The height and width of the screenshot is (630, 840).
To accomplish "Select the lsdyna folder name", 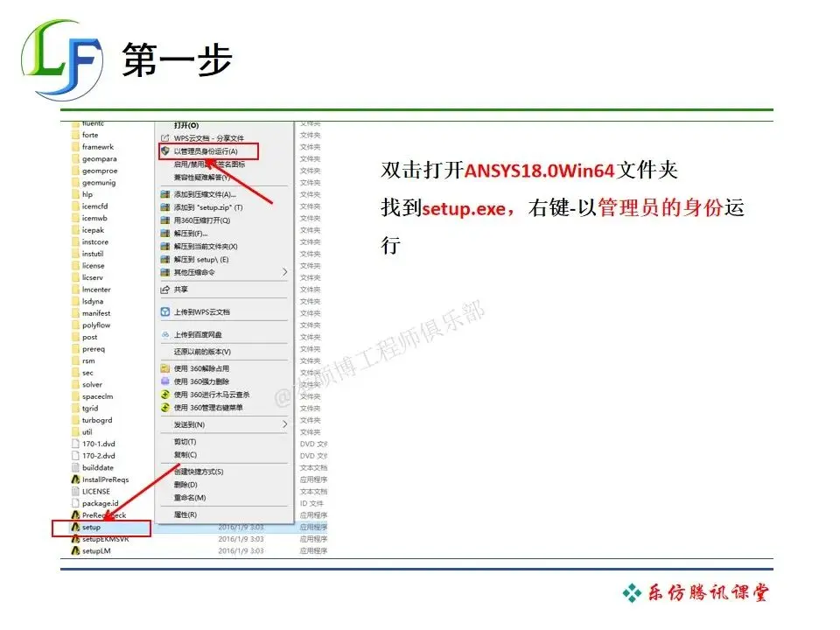I will [93, 302].
